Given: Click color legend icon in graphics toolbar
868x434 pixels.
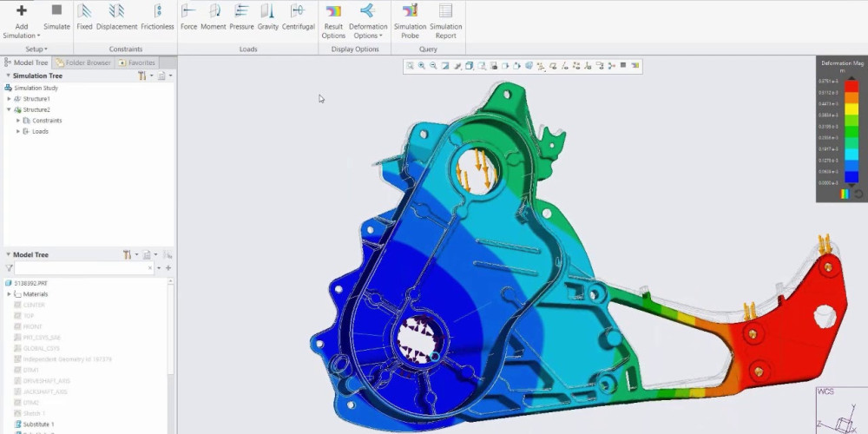Looking at the screenshot, I should click(x=635, y=65).
